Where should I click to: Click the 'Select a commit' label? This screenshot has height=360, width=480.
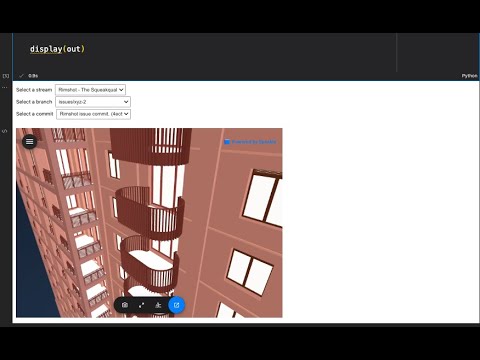(35, 114)
